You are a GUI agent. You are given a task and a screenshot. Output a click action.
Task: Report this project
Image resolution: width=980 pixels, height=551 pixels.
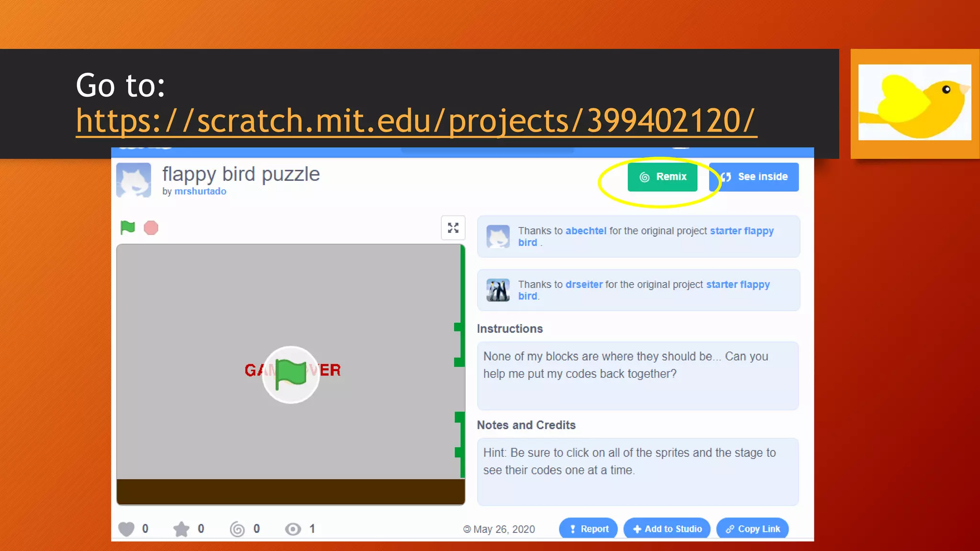[x=588, y=529]
